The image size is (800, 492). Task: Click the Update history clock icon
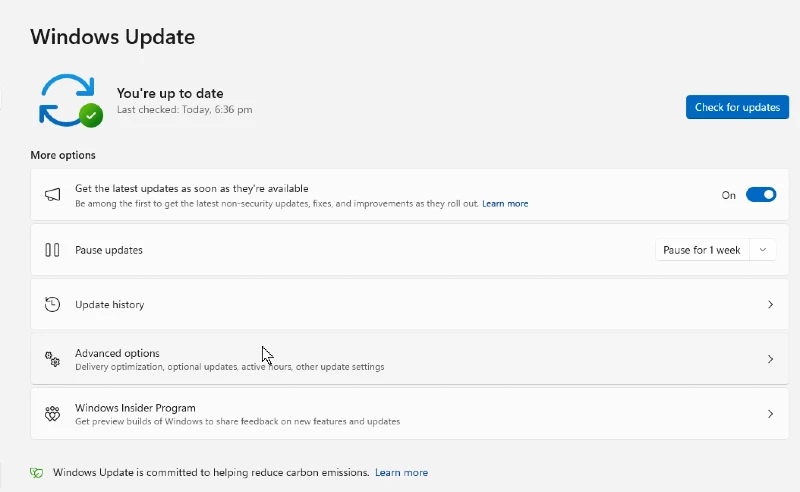coord(52,305)
